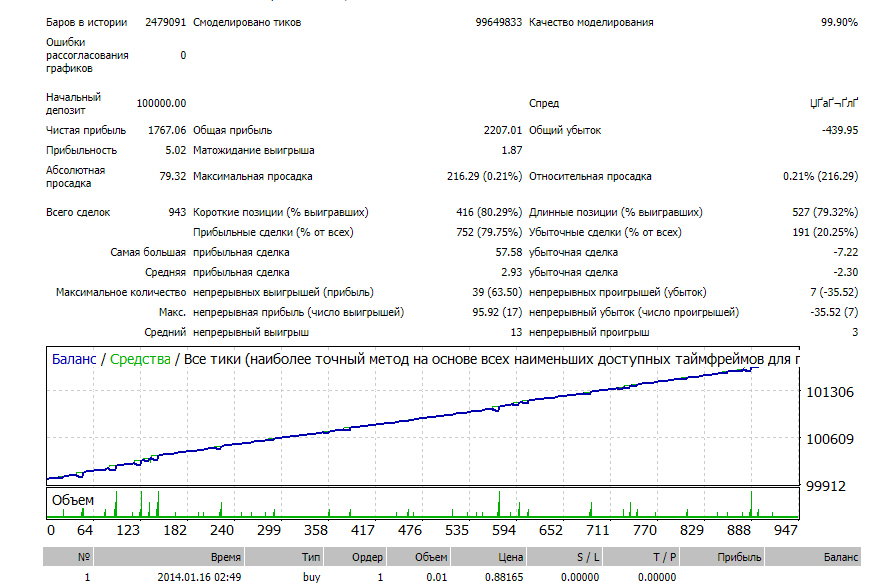The height and width of the screenshot is (587, 891).
Task: Select the profit factor value 5.02
Action: [x=176, y=151]
